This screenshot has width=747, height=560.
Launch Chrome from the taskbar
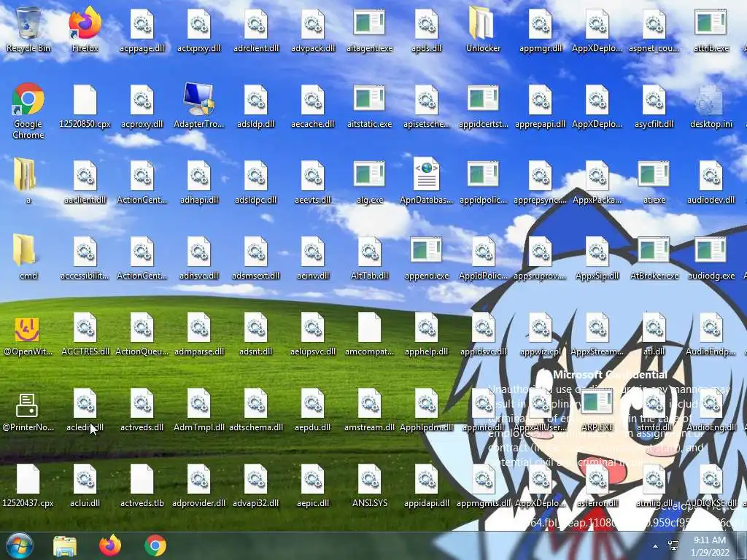tap(155, 545)
